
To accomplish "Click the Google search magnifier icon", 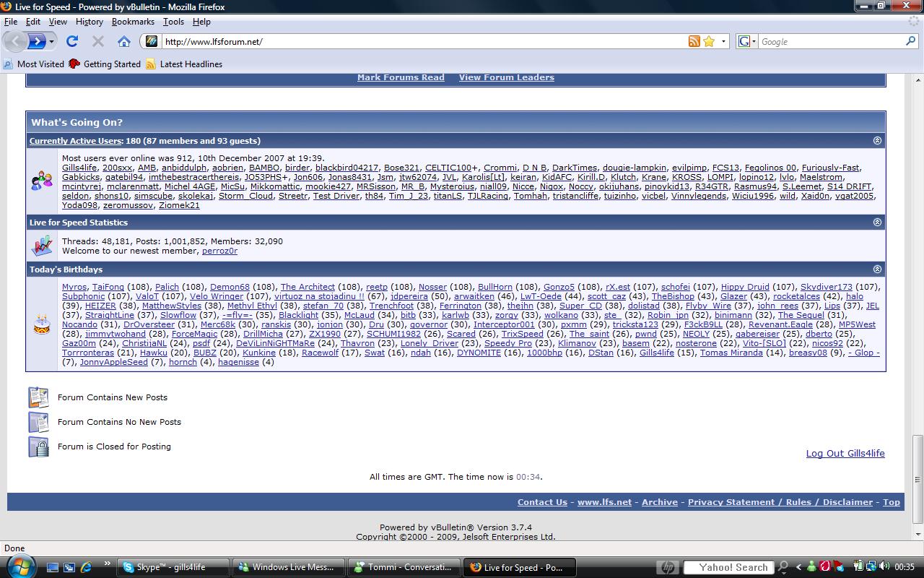I will point(911,41).
